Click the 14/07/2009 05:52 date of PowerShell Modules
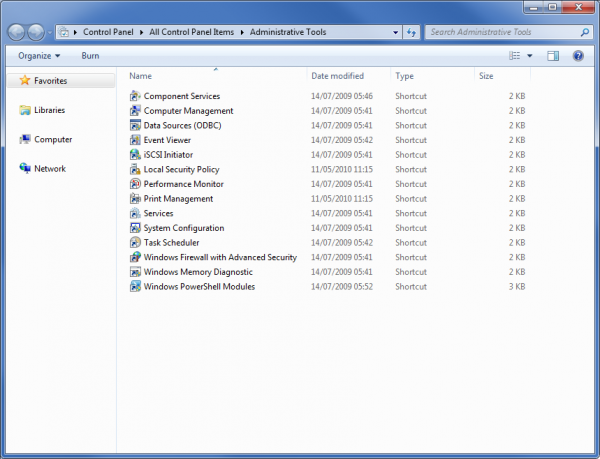The width and height of the screenshot is (600, 459). pos(342,286)
